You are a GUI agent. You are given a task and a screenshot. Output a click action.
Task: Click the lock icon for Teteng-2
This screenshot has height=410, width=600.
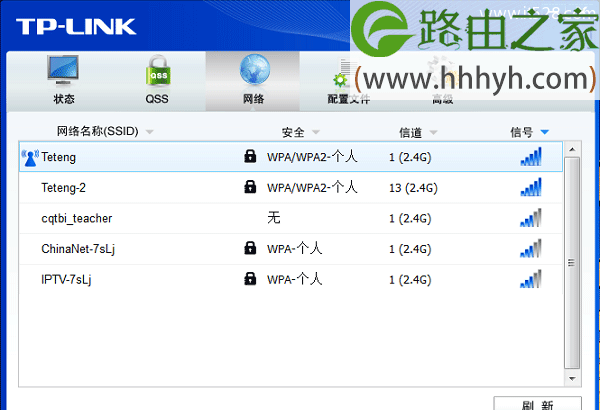click(250, 187)
